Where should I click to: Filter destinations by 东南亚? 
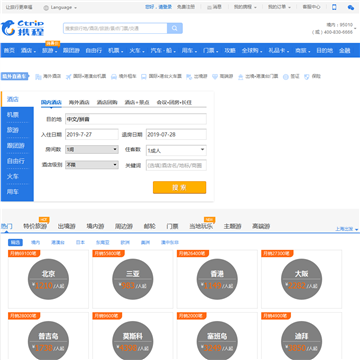pos(102,242)
